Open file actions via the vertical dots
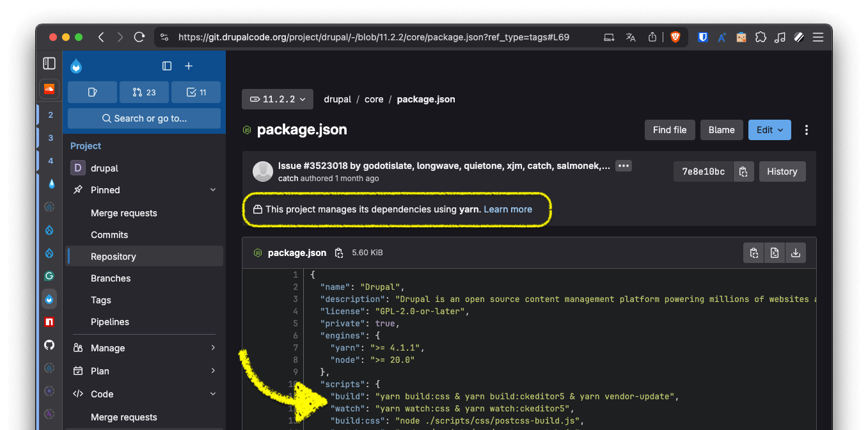Viewport: 868px width, 430px height. click(806, 130)
